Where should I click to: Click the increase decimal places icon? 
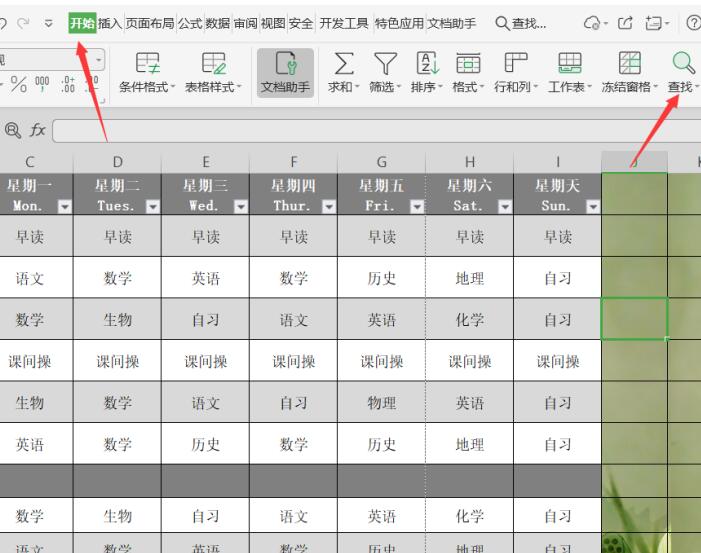click(68, 84)
